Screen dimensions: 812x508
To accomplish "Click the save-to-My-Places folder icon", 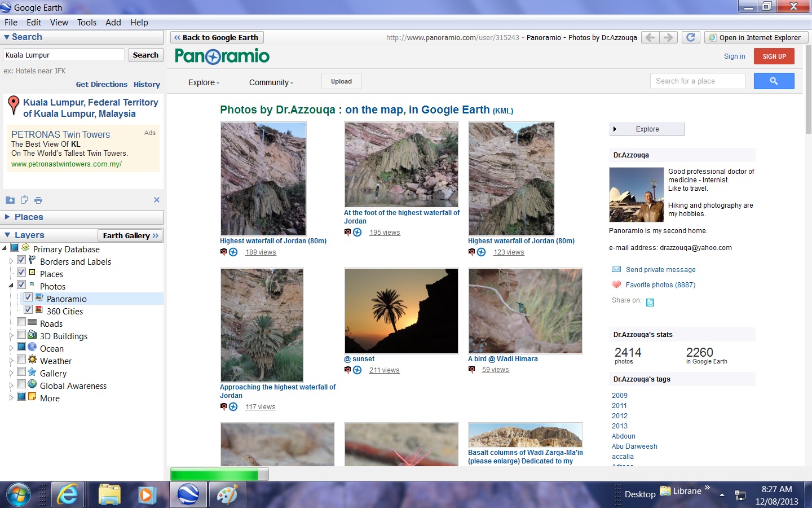I will tap(10, 200).
